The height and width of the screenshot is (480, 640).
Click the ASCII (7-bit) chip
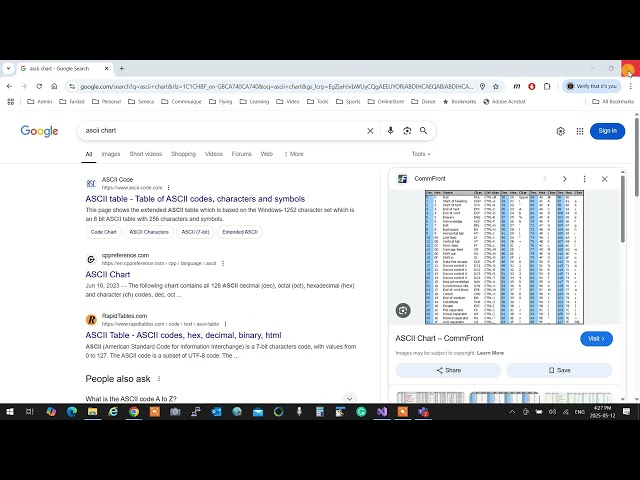pos(196,232)
